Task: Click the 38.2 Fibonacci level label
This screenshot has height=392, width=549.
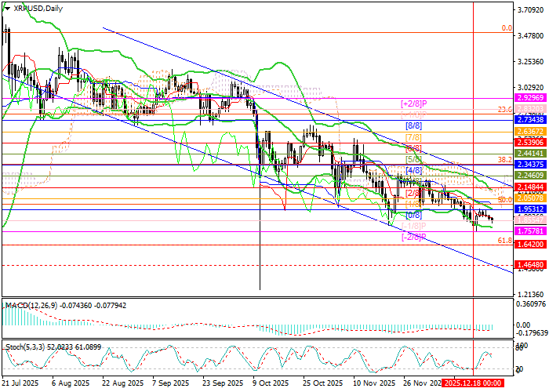Action: pyautogui.click(x=505, y=159)
